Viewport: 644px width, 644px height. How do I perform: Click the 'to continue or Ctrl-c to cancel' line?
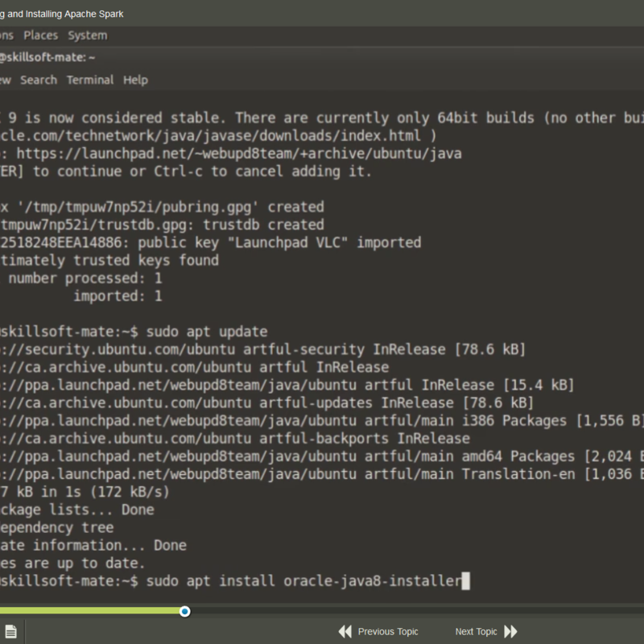[x=186, y=171]
